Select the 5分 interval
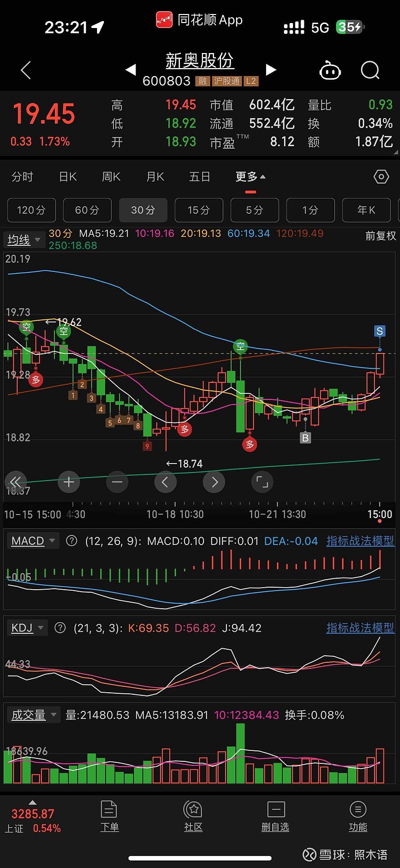 point(254,210)
